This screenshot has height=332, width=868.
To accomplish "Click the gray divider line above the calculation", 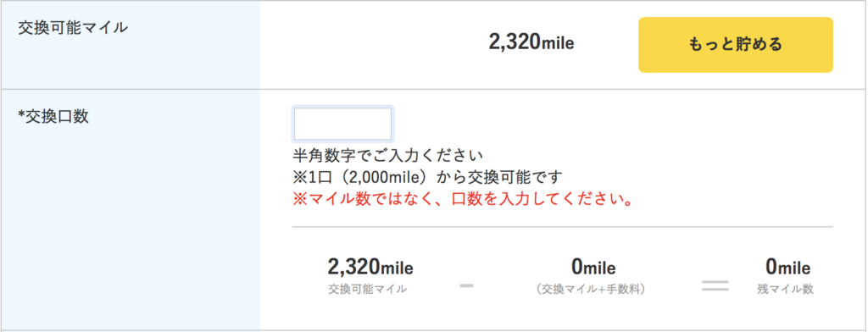I will [x=563, y=226].
